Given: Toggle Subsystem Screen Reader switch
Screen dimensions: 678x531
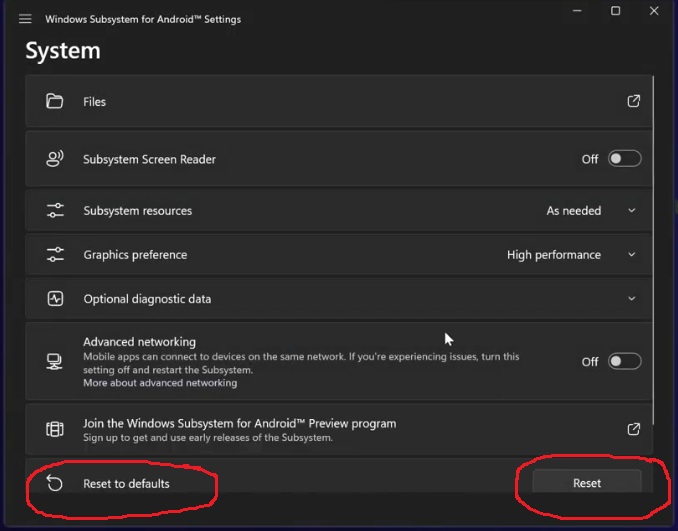Looking at the screenshot, I should point(624,159).
